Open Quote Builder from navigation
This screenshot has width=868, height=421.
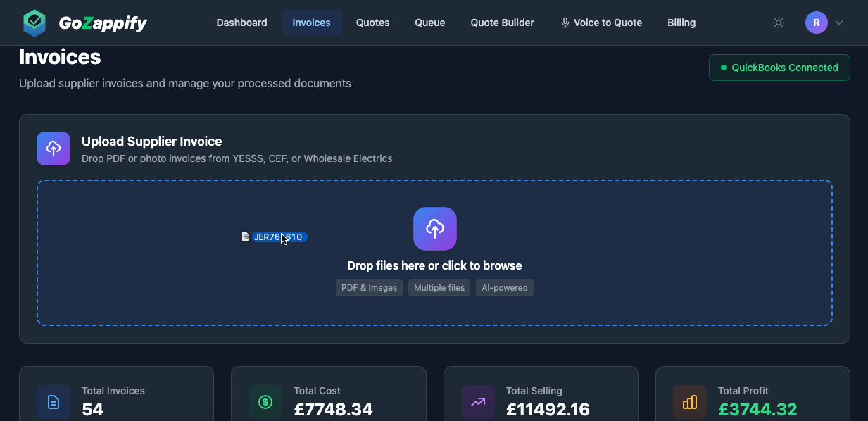tap(502, 23)
